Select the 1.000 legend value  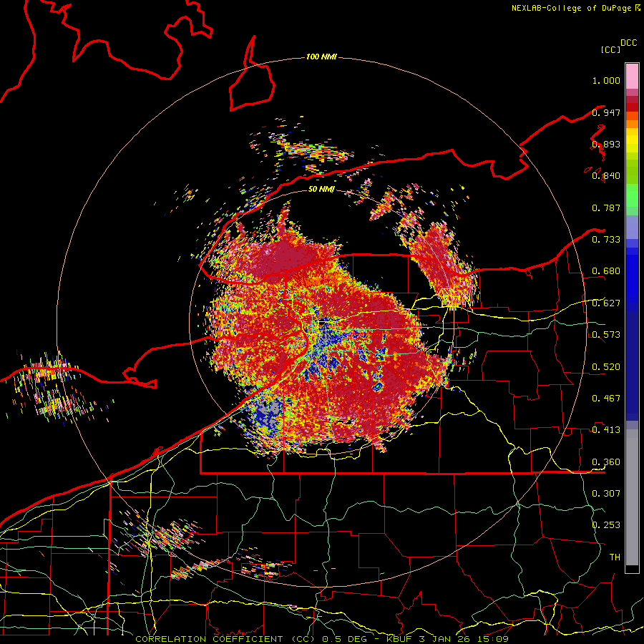(606, 80)
